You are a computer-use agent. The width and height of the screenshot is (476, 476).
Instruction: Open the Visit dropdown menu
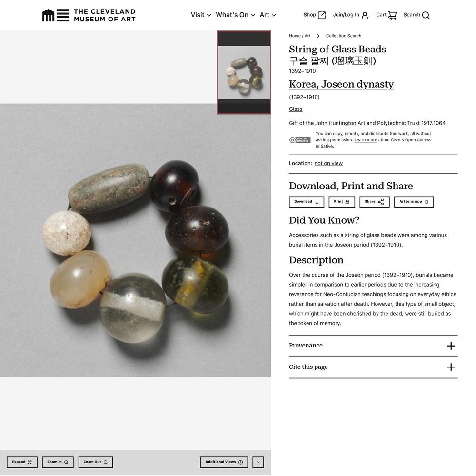(x=201, y=15)
